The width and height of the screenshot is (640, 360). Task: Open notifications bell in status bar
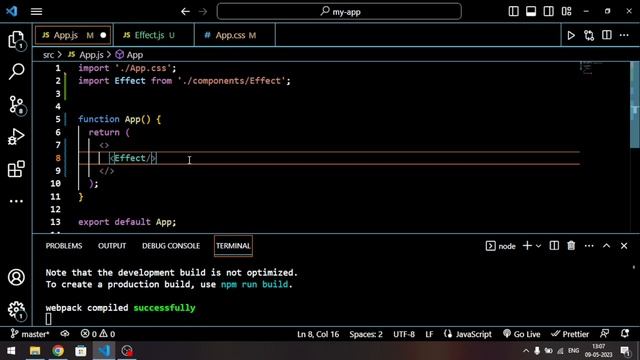coord(625,334)
